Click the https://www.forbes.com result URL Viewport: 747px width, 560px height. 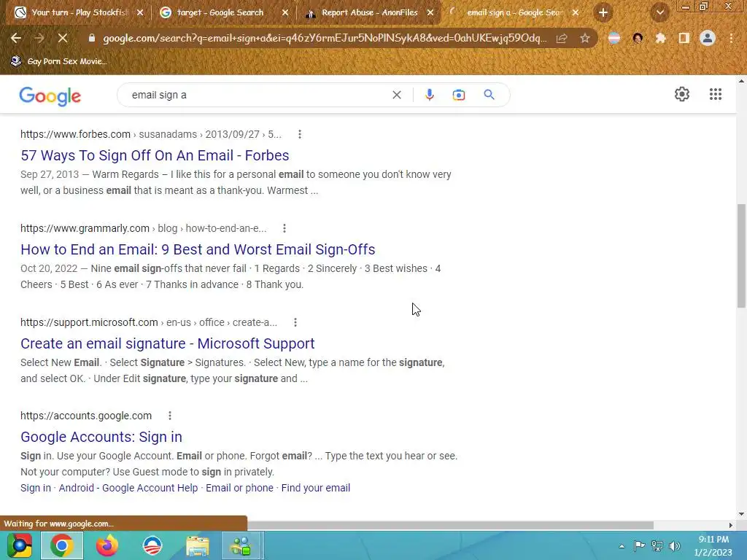click(75, 134)
